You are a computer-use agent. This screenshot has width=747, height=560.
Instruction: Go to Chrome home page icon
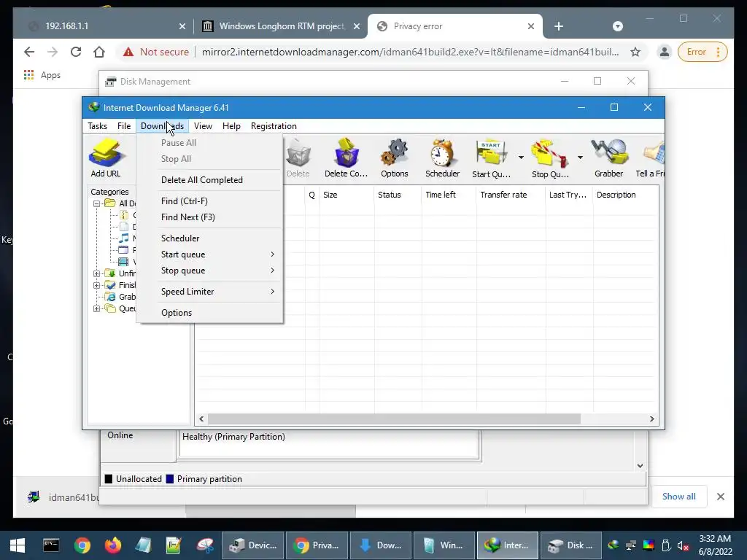coord(99,52)
